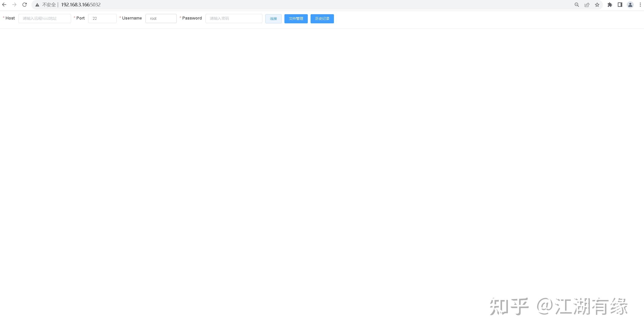Click the 连接 connect button

pyautogui.click(x=273, y=19)
